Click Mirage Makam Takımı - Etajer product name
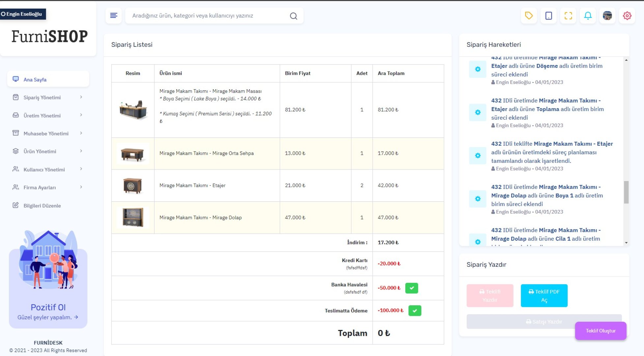The width and height of the screenshot is (644, 356). point(192,185)
